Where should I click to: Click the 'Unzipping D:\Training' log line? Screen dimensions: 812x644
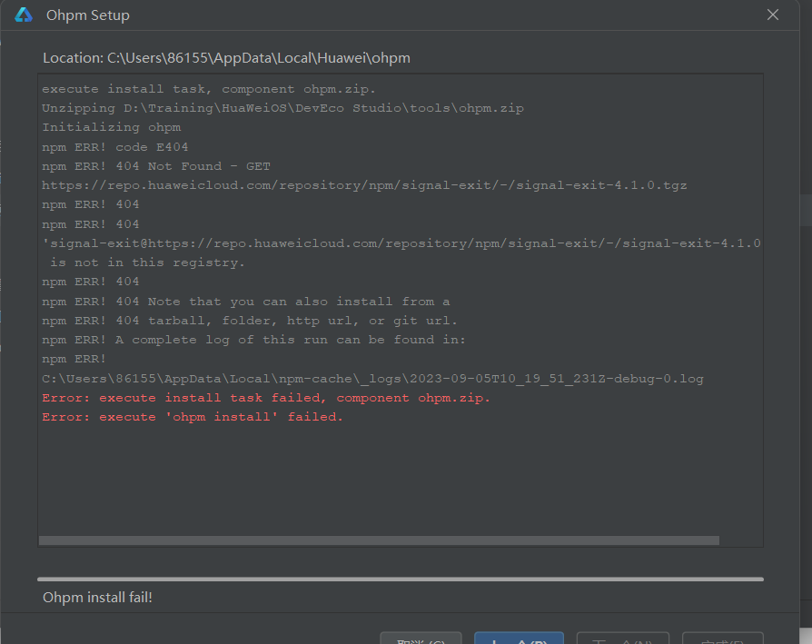point(282,108)
